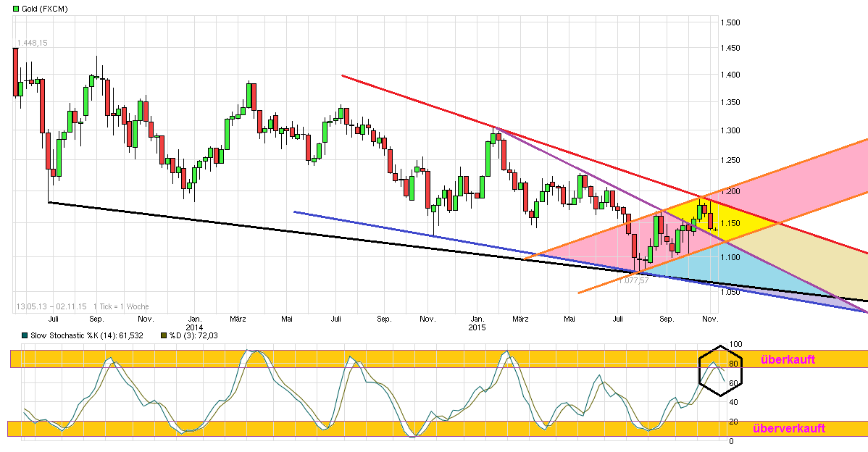The image size is (868, 452).
Task: Click the hexagon marker on the stochastic panel
Action: point(719,369)
